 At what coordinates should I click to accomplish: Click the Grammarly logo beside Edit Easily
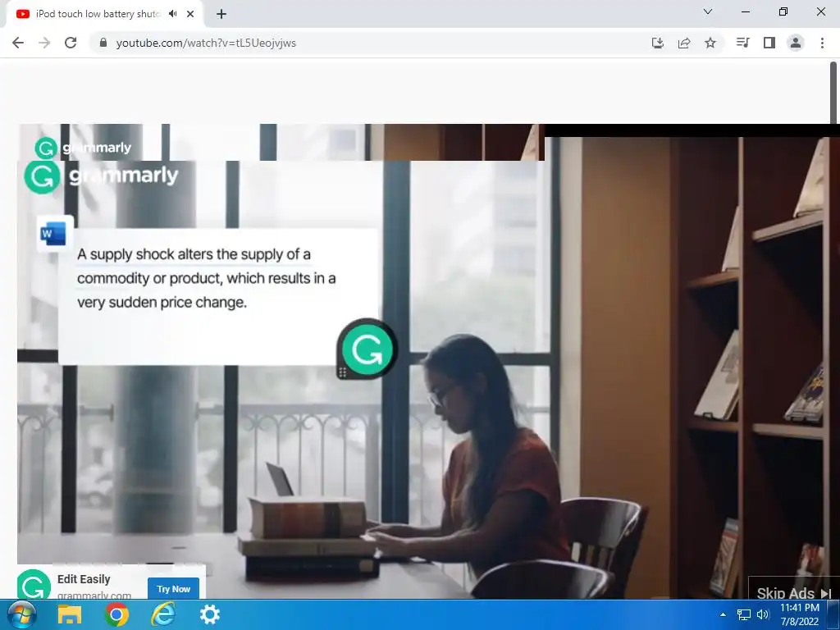point(33,585)
